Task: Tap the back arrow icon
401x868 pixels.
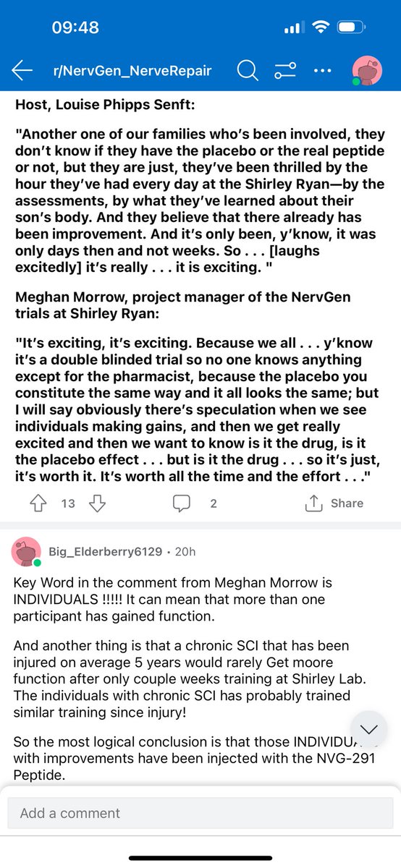Action: (22, 71)
